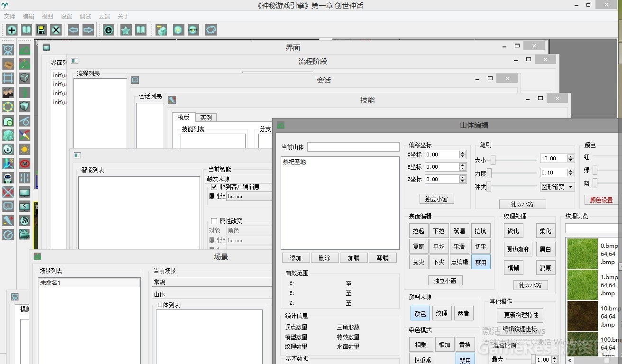Click the 'S' screen sidebar icon
The height and width of the screenshot is (364, 622).
click(25, 206)
